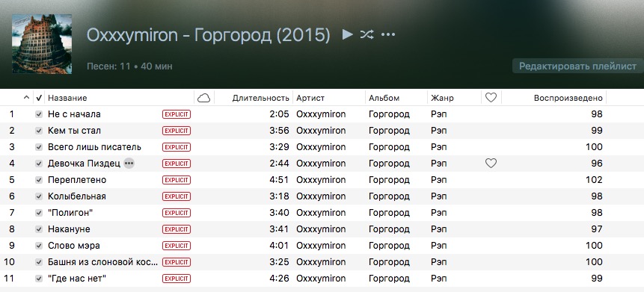Viewport: 644px width, 292px height.
Task: Select the track title Накануне
Action: point(69,229)
